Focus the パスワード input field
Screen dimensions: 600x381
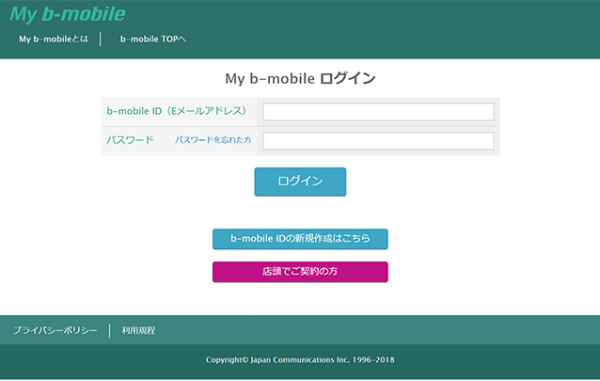[x=378, y=141]
